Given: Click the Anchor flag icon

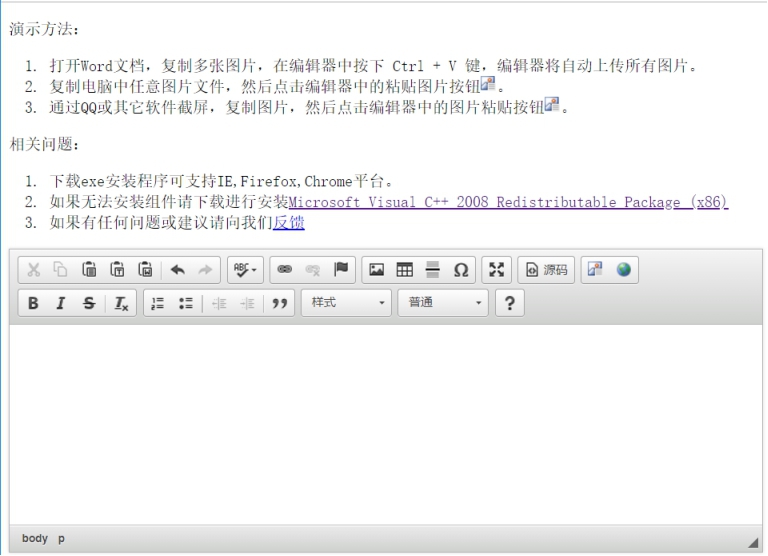Looking at the screenshot, I should tap(341, 269).
